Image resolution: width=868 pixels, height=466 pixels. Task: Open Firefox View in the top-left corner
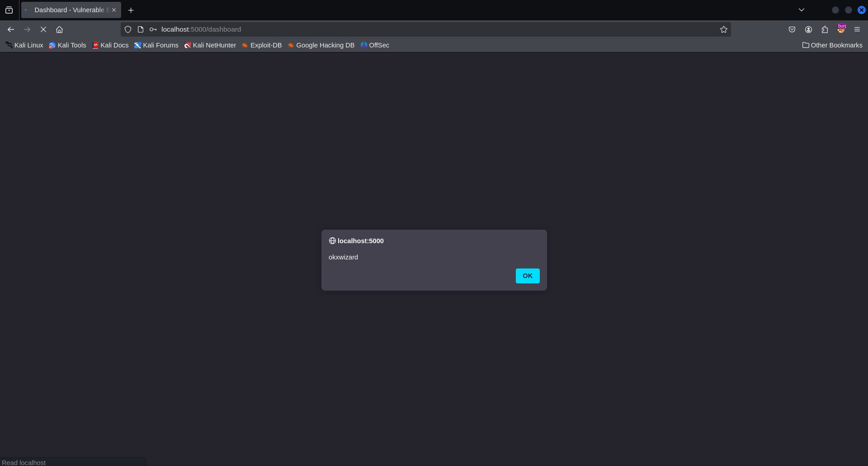[x=9, y=9]
